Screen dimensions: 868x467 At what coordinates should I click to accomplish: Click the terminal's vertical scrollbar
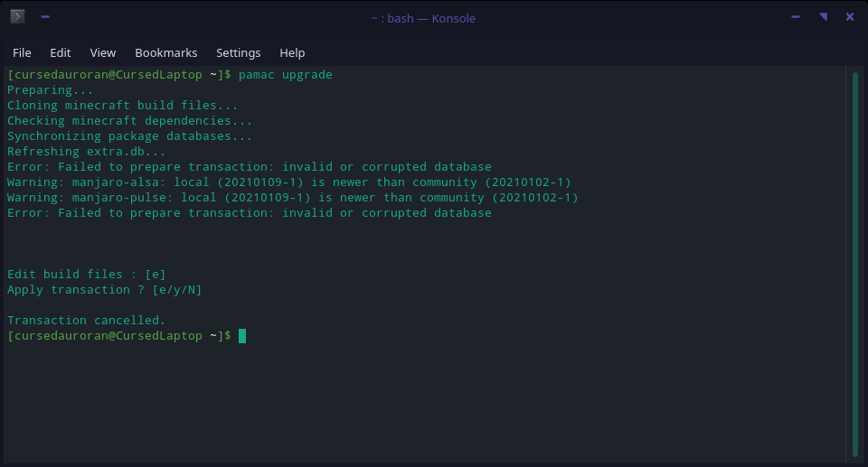[x=855, y=262]
